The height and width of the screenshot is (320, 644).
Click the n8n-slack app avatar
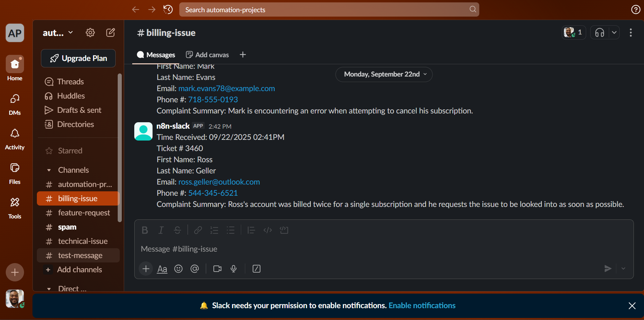coord(143,131)
